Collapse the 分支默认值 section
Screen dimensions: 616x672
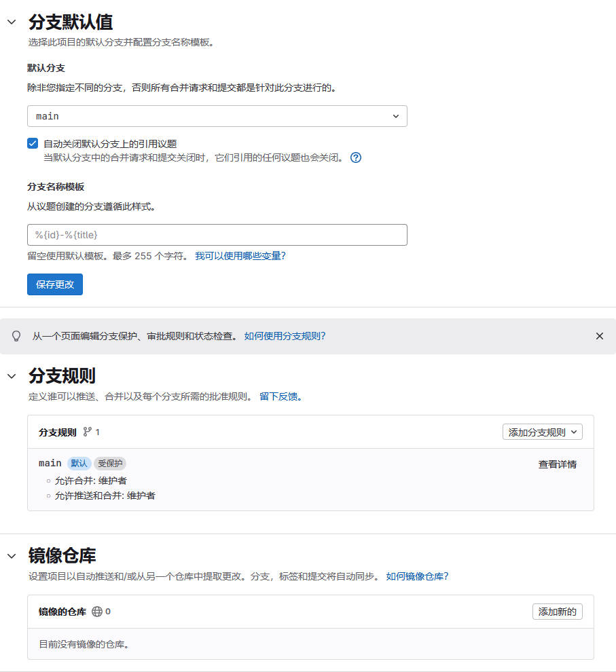(12, 22)
